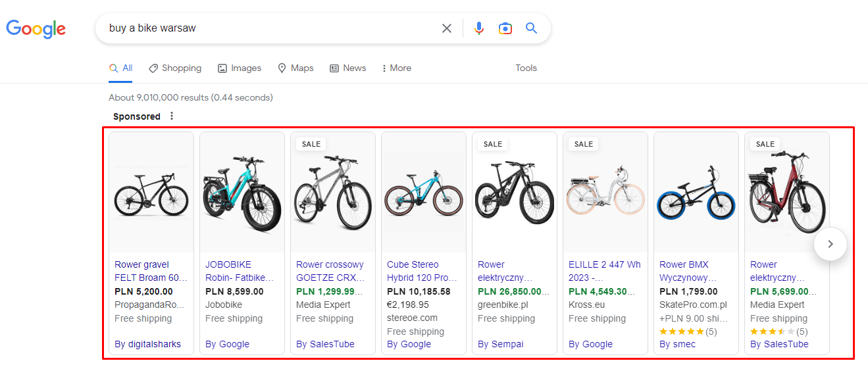Image resolution: width=868 pixels, height=367 pixels.
Task: Open the greenbike.pl electric bike image
Action: [515, 193]
